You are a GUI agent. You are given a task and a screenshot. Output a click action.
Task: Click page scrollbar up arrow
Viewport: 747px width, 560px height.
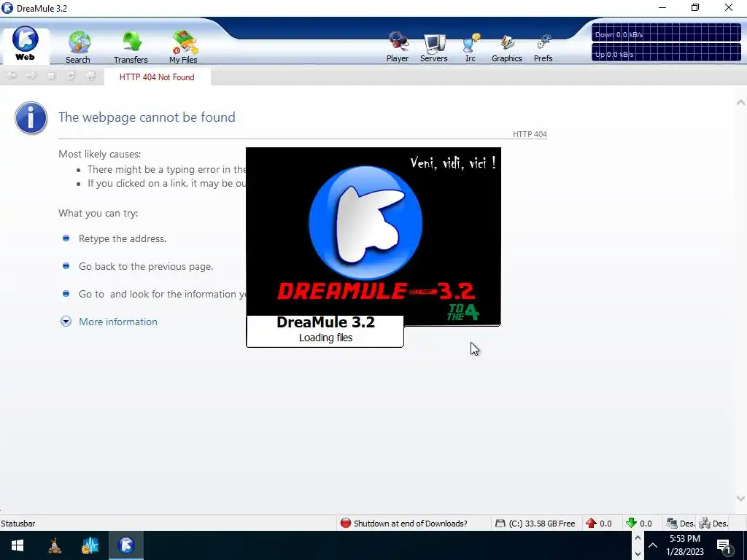pos(740,102)
